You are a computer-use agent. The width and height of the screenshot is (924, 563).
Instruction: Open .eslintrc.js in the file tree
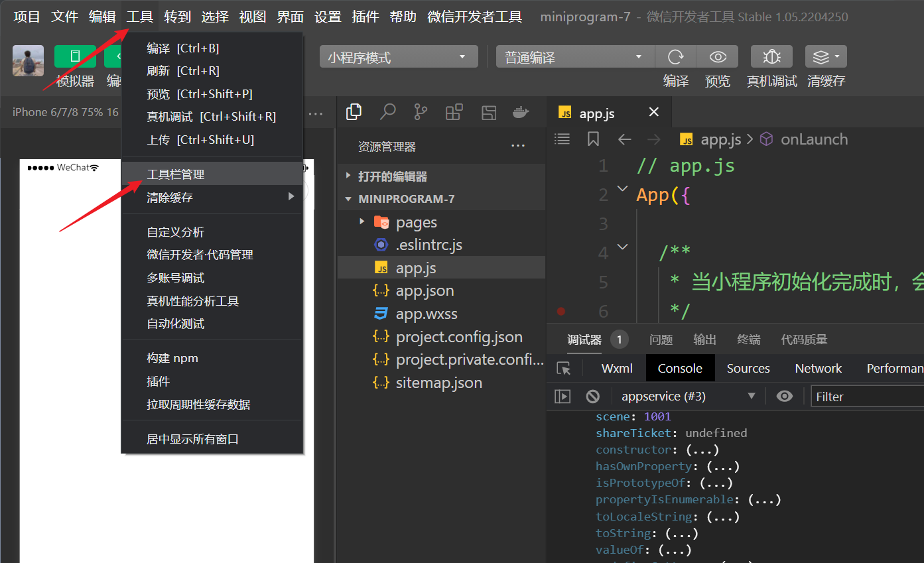coord(441,245)
